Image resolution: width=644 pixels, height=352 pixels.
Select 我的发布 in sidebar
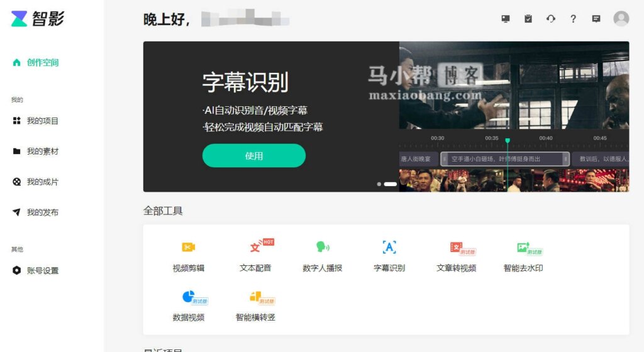point(36,212)
